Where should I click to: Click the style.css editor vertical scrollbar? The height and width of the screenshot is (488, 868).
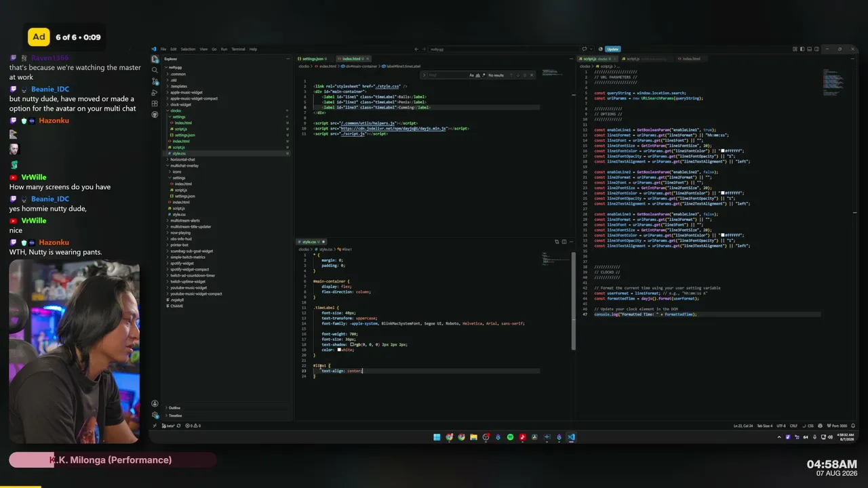pos(574,301)
